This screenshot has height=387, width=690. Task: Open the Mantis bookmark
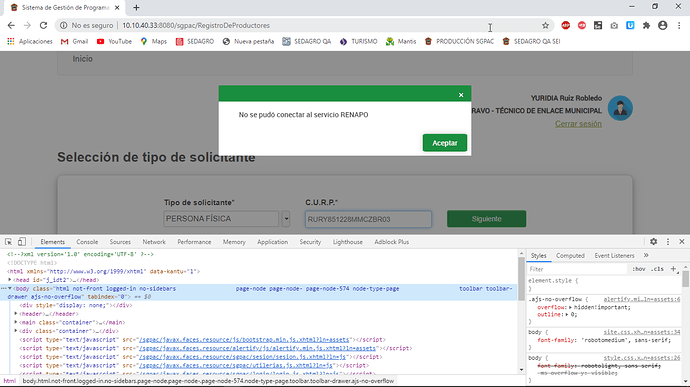[x=401, y=41]
